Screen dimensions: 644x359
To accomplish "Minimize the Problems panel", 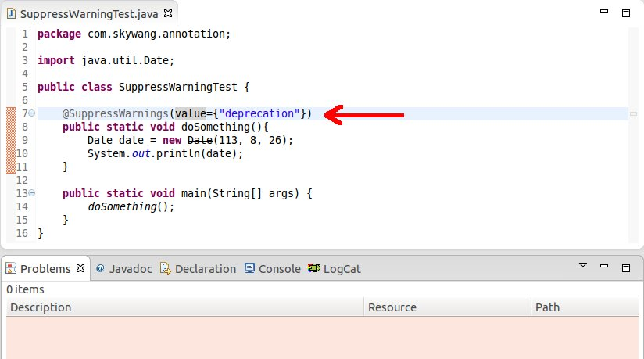I will (x=604, y=267).
